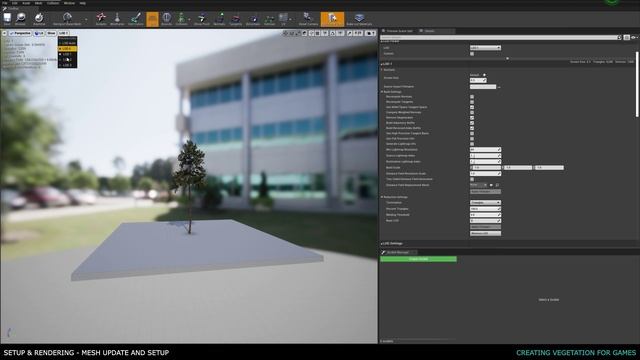Click the Reimport toolbar icon

(39, 19)
